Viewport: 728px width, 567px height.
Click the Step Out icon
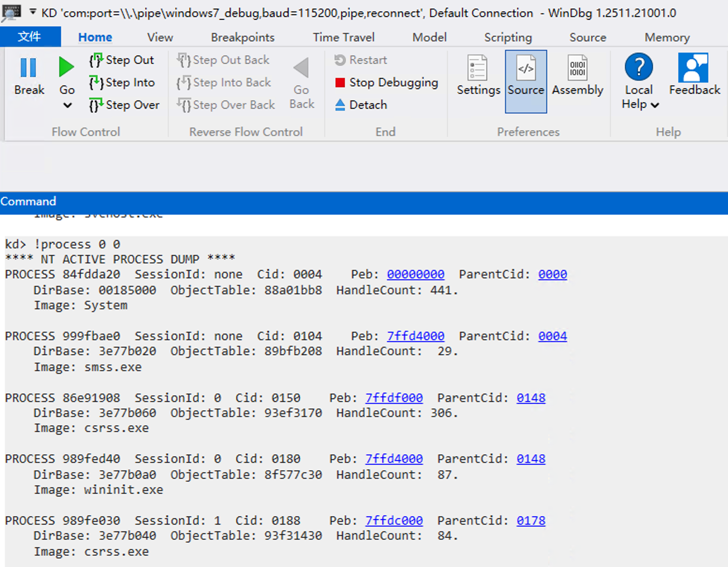pyautogui.click(x=96, y=60)
